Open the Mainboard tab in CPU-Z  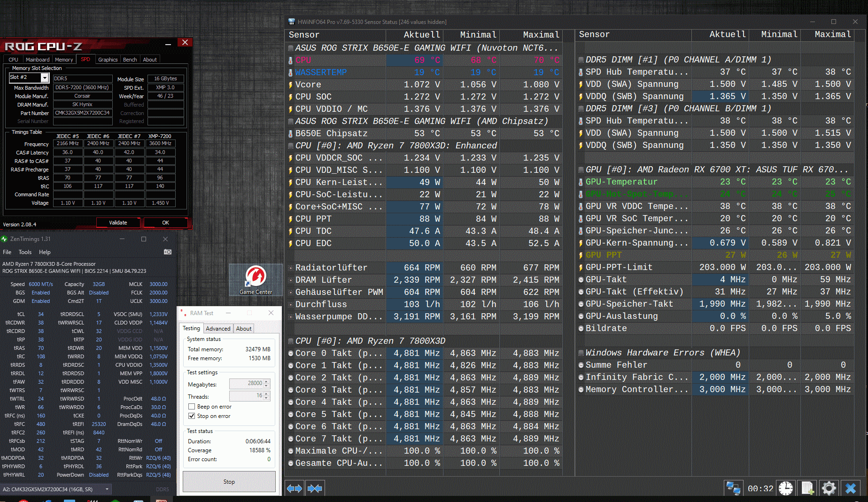(38, 60)
